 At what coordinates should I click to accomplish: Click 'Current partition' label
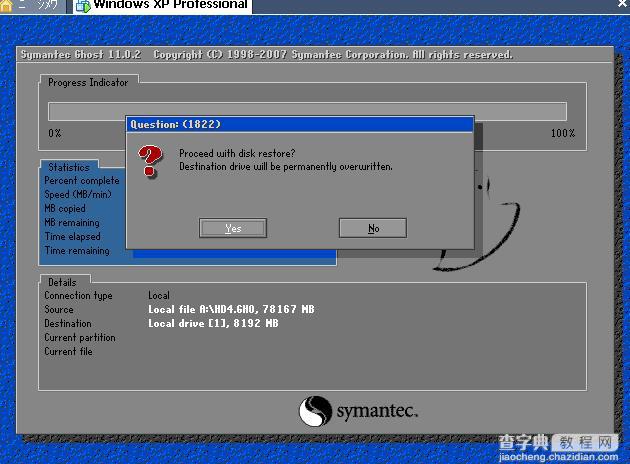pos(80,337)
